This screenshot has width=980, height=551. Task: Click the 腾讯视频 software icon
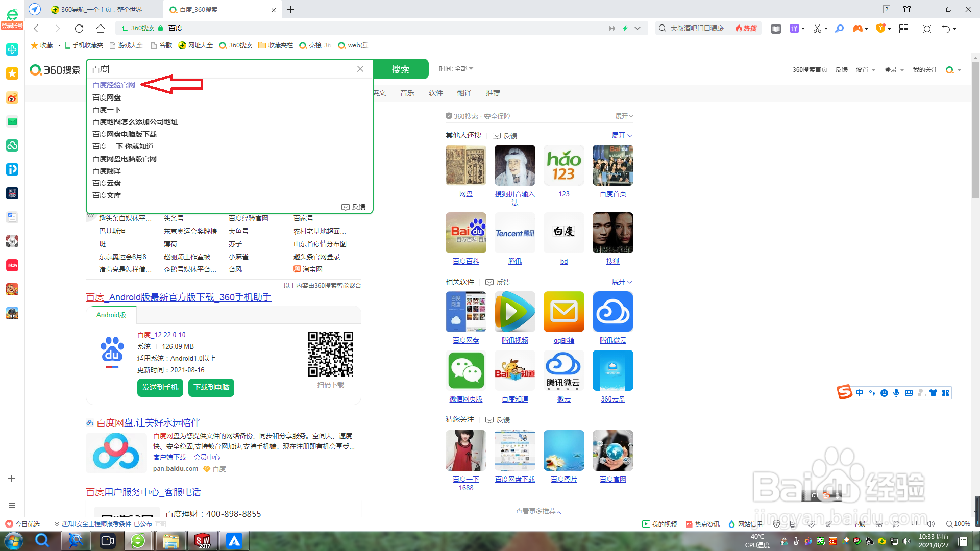coord(515,312)
